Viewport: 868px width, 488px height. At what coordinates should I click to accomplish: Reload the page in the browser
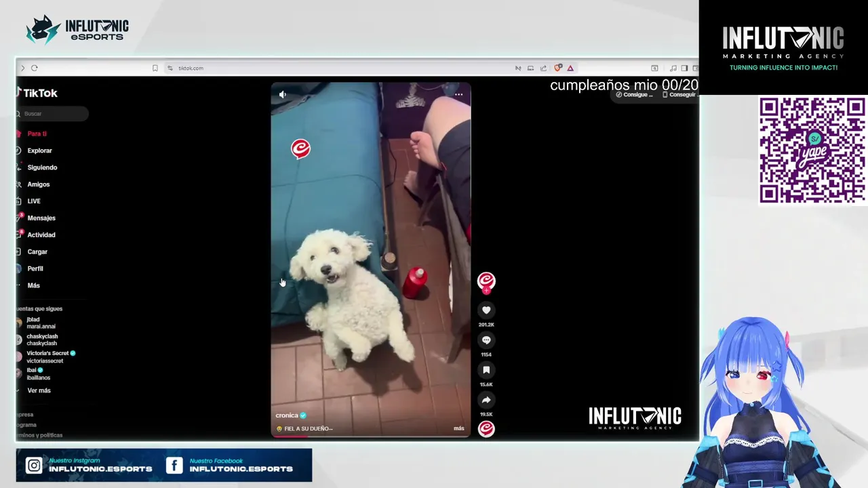[x=35, y=68]
